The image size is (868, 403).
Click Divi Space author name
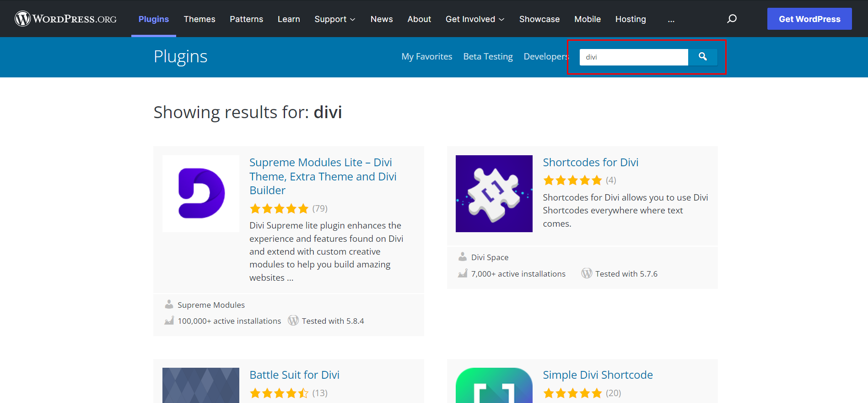pyautogui.click(x=490, y=257)
